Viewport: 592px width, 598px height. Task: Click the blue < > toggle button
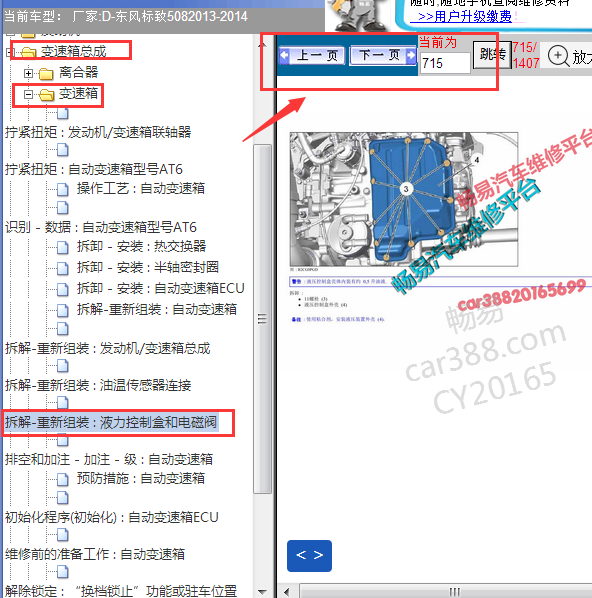[x=309, y=555]
